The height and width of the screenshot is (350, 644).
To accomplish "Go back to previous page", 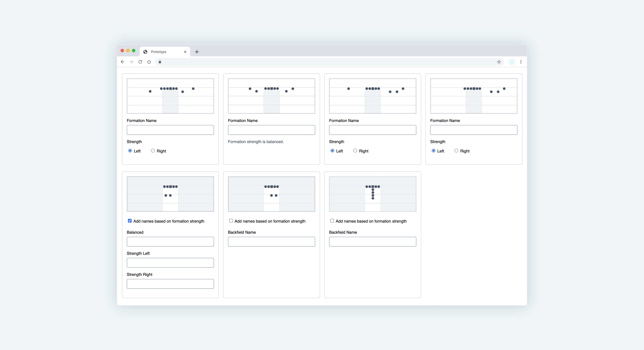I will (x=123, y=62).
